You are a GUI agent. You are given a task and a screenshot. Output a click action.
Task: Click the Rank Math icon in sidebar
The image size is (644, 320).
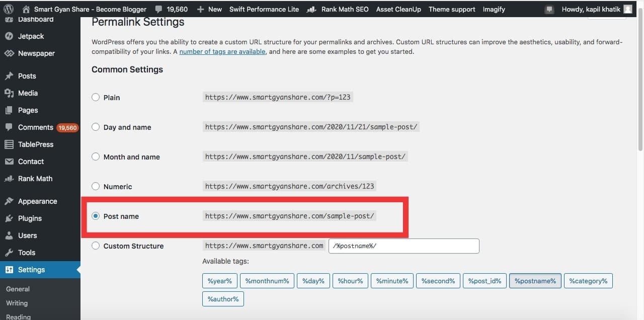(x=9, y=179)
